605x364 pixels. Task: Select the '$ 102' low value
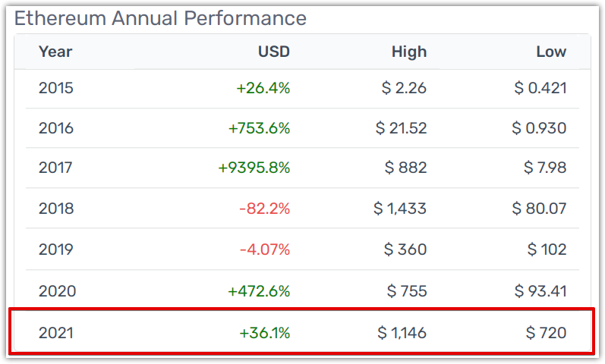(x=547, y=249)
